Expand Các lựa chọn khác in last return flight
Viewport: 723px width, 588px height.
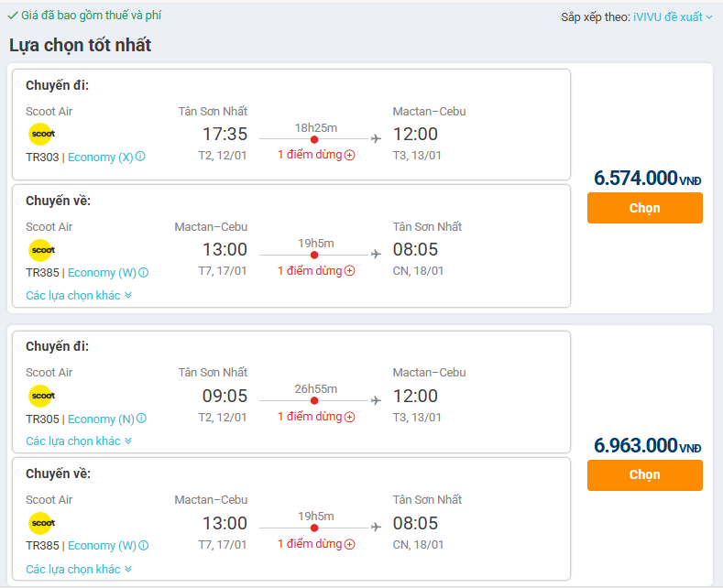(79, 569)
